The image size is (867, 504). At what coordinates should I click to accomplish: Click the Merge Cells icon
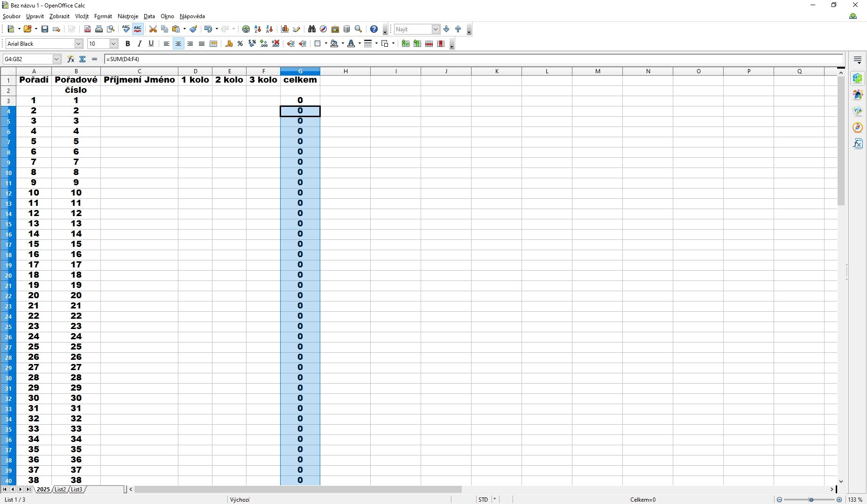click(x=213, y=43)
